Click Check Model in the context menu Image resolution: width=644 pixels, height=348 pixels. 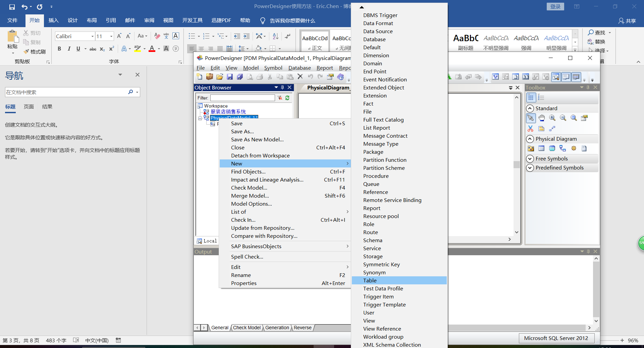(249, 188)
